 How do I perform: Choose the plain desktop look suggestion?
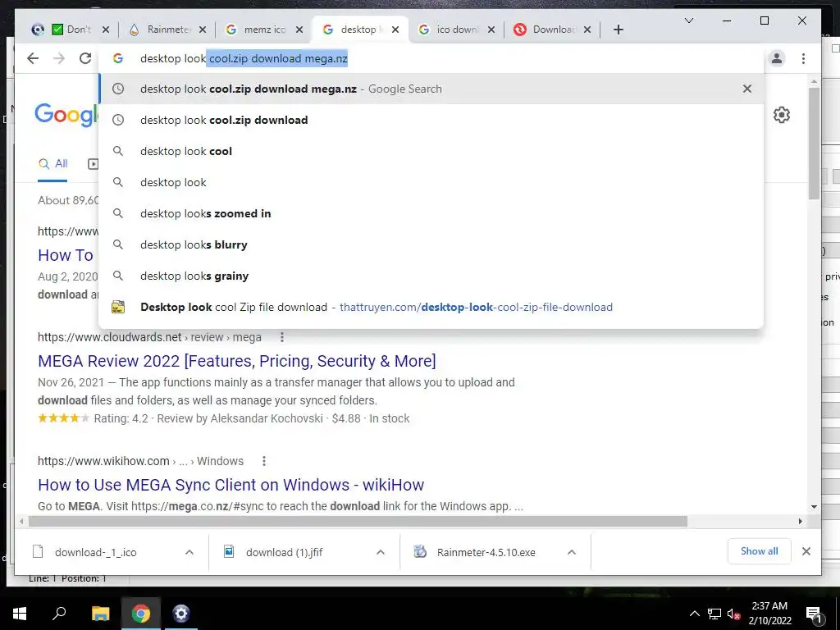431,182
